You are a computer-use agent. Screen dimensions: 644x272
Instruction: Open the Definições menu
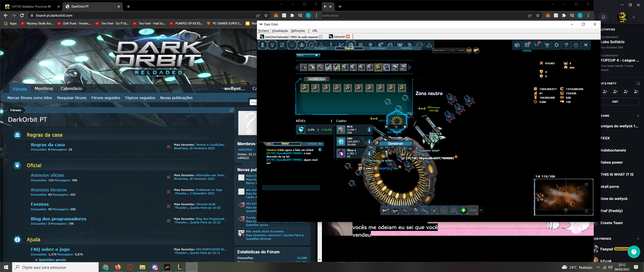click(298, 31)
